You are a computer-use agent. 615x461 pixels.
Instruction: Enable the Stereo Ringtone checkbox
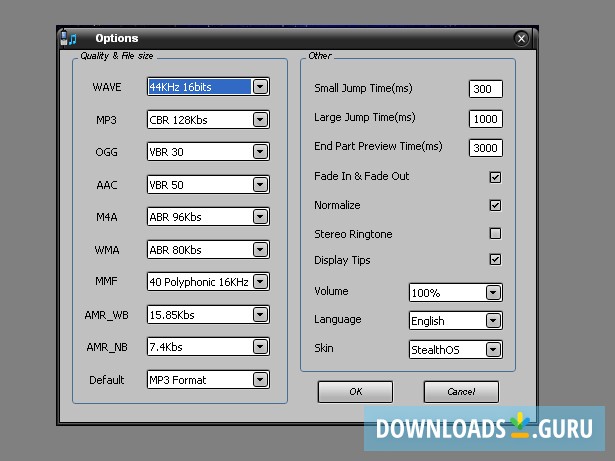(495, 234)
